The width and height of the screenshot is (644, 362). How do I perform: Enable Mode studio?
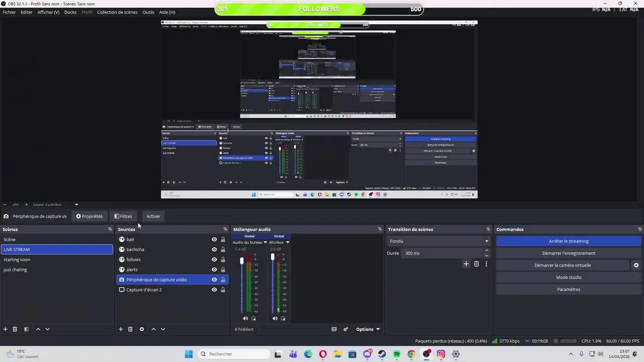click(x=569, y=278)
